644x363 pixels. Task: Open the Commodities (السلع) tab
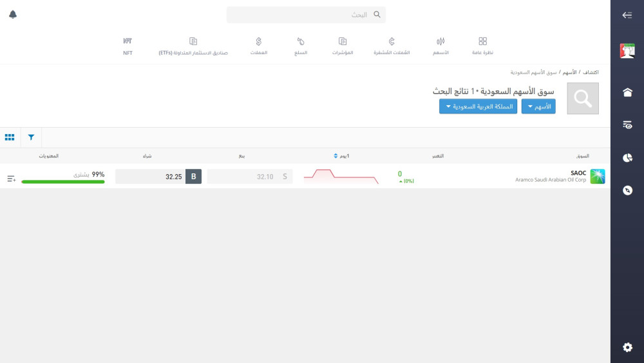tap(301, 46)
